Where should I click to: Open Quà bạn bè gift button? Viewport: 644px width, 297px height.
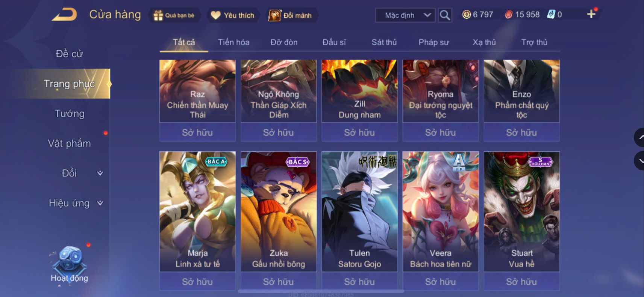174,15
